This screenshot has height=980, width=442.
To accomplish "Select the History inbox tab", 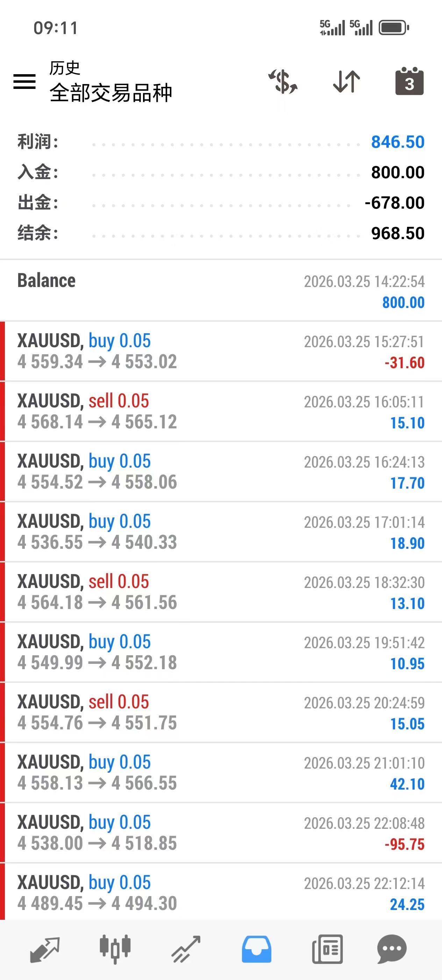I will tap(257, 949).
